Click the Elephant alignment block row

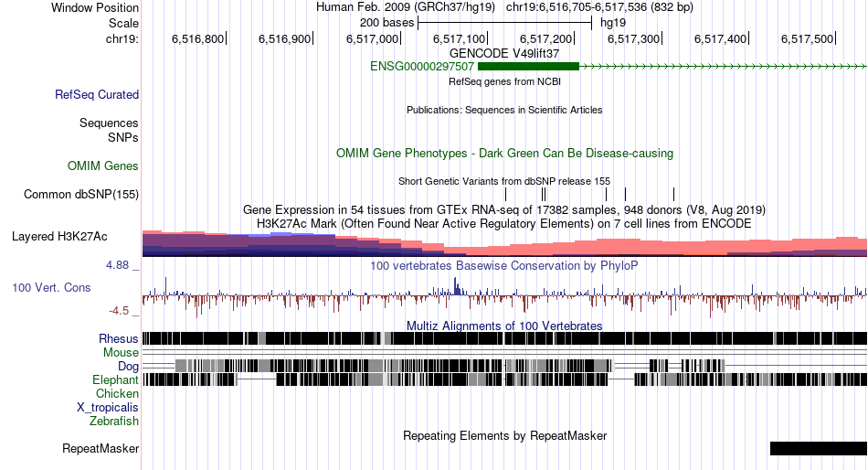tap(505, 379)
